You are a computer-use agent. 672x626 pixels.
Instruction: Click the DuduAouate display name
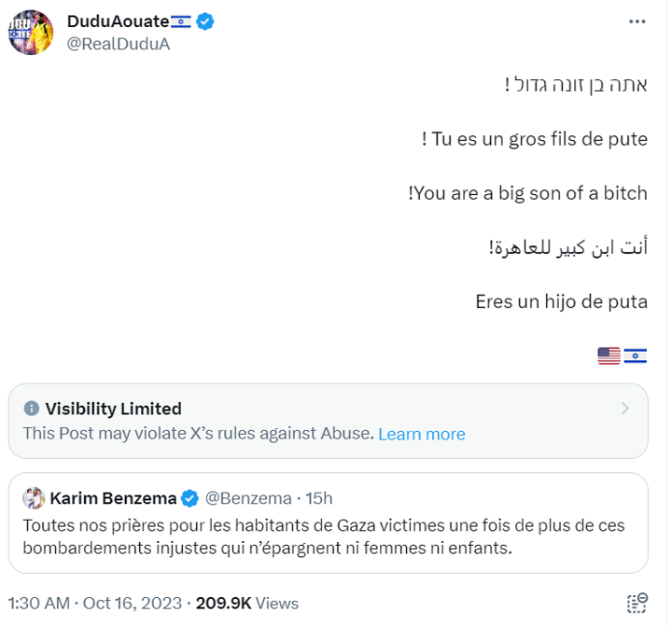pos(117,21)
